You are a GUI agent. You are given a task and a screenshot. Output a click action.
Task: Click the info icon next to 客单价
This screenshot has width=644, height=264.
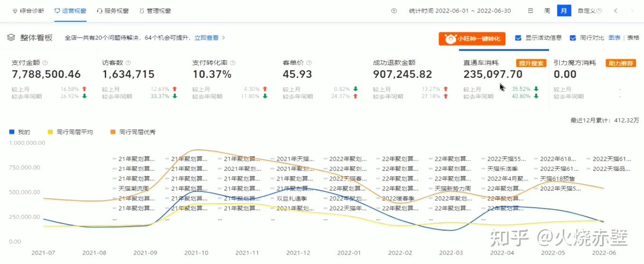[x=309, y=63]
